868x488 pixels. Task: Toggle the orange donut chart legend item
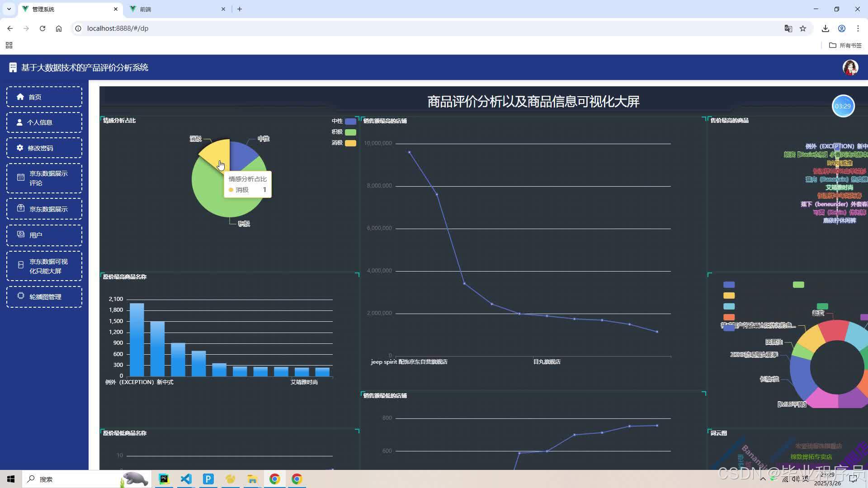(729, 317)
